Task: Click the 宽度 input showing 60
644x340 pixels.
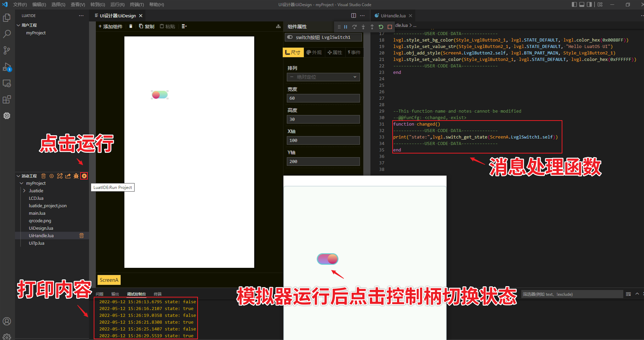Action: coord(323,98)
